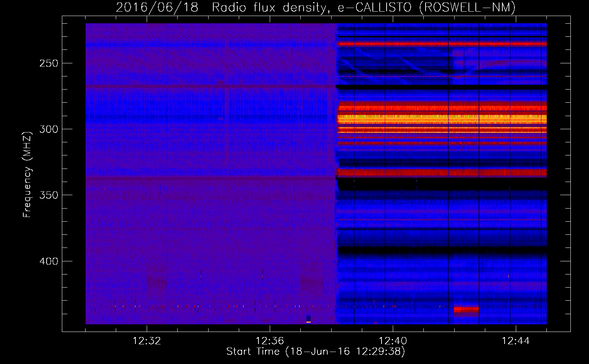Click the 12:44 time tick label
The height and width of the screenshot is (364, 589).
pos(516,341)
